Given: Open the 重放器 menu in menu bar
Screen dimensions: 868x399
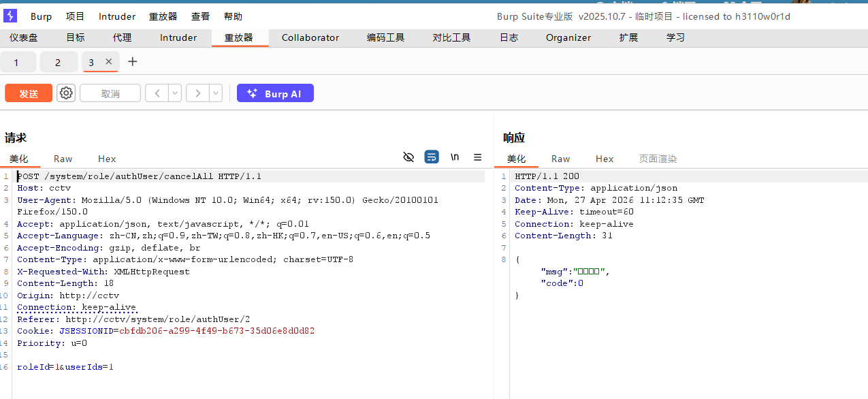Looking at the screenshot, I should click(163, 16).
